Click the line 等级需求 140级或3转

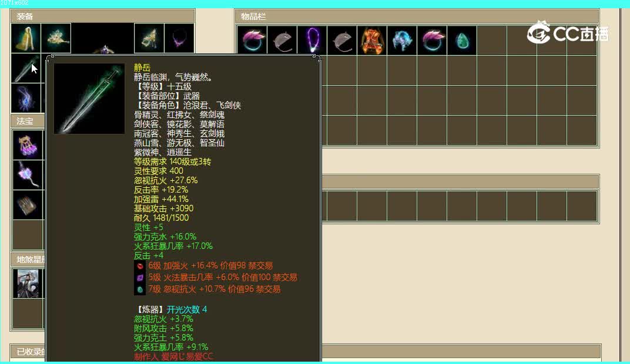(x=172, y=161)
